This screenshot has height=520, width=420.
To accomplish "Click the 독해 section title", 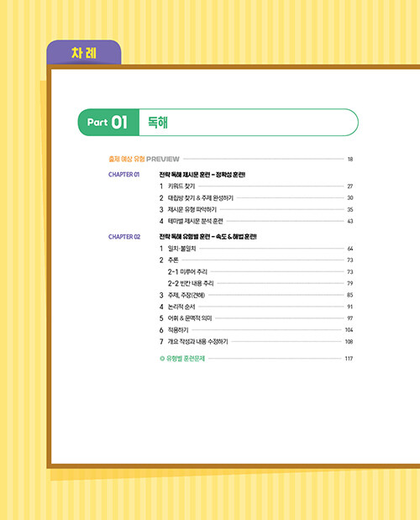I will point(158,123).
